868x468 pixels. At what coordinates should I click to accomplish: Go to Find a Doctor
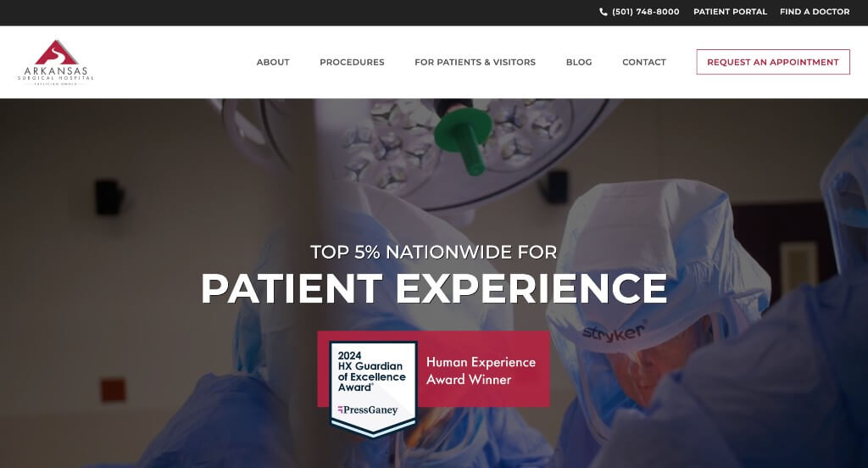pos(815,12)
